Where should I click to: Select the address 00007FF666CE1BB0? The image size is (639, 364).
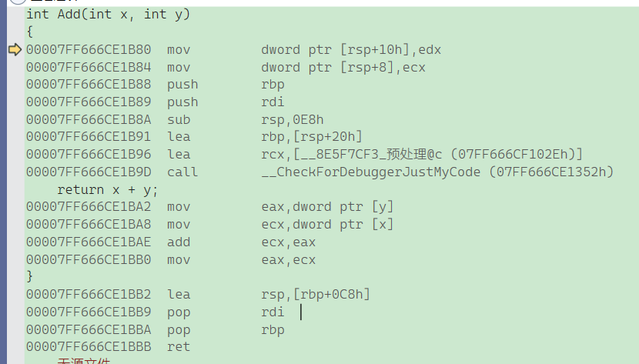click(89, 260)
